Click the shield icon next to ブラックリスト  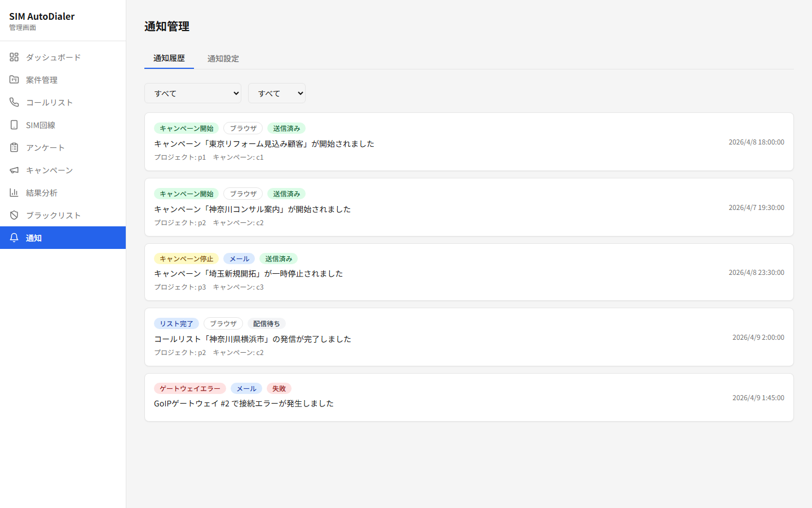(14, 215)
